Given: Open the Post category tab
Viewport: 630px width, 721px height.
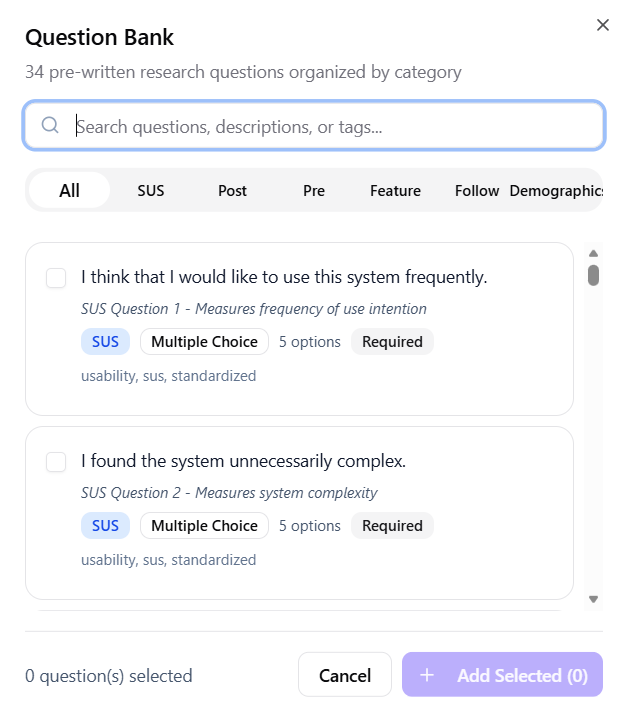Looking at the screenshot, I should coord(232,190).
